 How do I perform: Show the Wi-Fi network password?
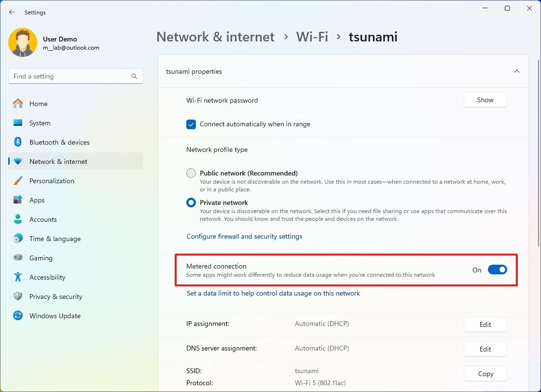pyautogui.click(x=485, y=100)
